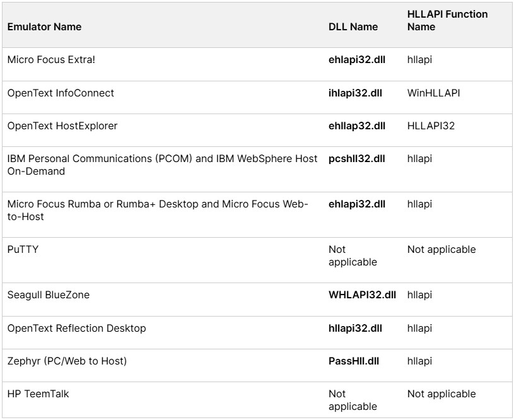The image size is (514, 420).
Task: Click WHLAPI32.dll in the DLL column
Action: tap(362, 295)
